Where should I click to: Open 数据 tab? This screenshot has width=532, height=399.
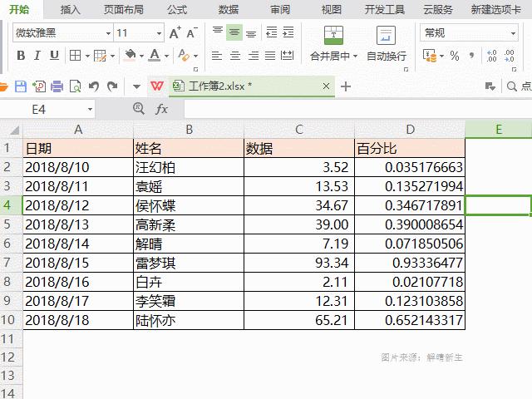(229, 9)
